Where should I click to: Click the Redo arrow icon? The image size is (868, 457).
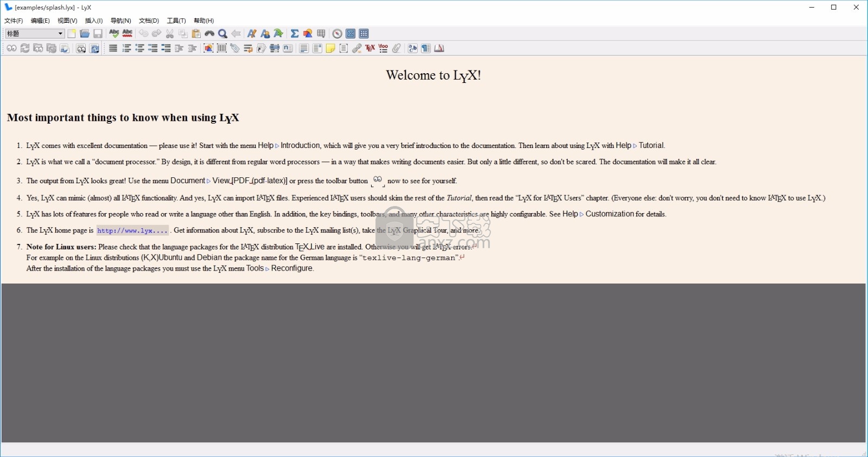pos(156,34)
